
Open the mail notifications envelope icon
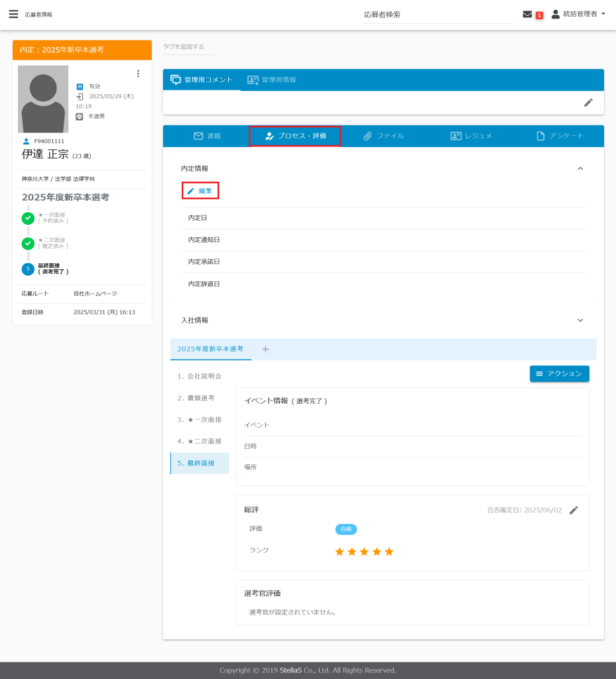point(527,14)
